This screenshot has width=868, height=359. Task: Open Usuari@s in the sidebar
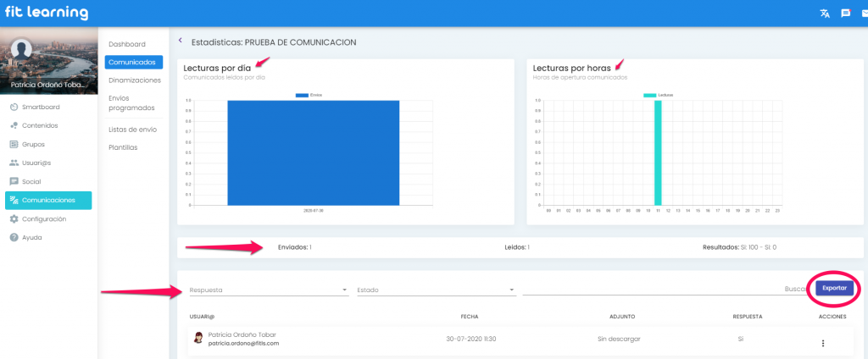click(36, 163)
